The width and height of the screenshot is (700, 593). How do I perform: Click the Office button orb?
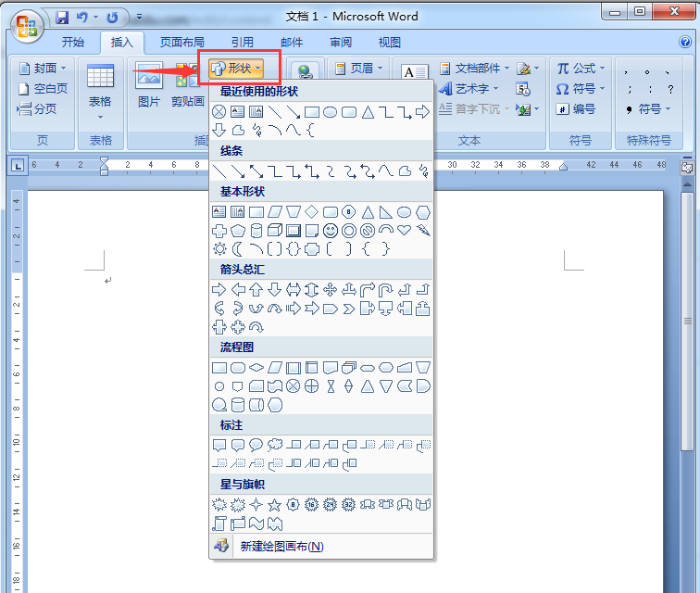27,26
